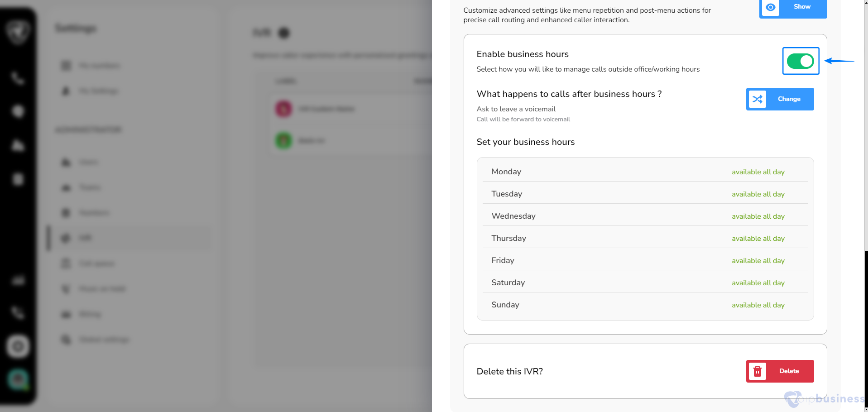Go to Call queue in the settings menu
868x412 pixels.
tap(96, 263)
